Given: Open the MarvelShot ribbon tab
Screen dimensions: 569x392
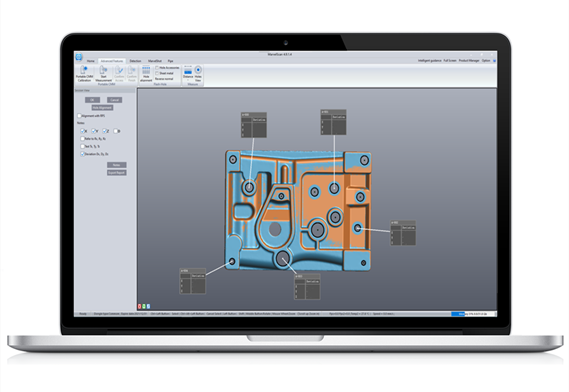Looking at the screenshot, I should coord(155,61).
